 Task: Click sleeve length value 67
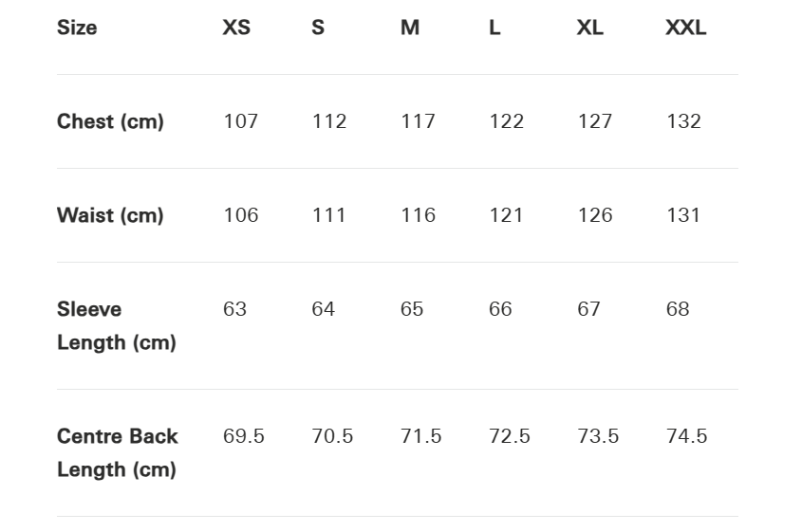point(588,309)
